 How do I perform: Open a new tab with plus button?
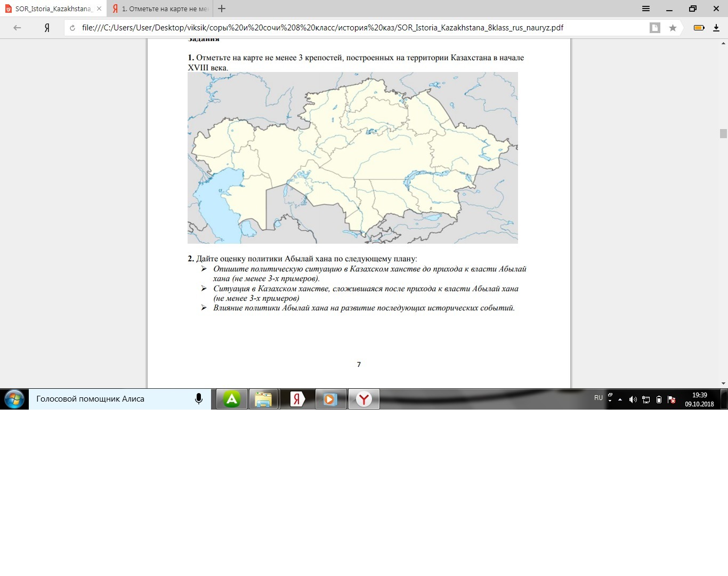click(x=222, y=9)
